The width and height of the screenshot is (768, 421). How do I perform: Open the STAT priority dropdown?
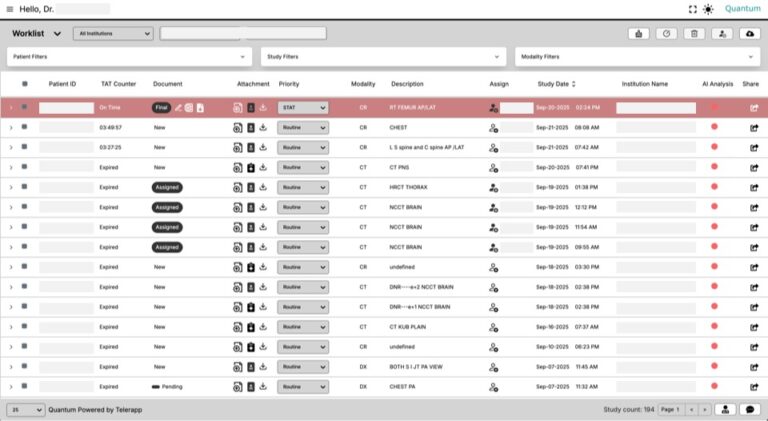[x=303, y=108]
